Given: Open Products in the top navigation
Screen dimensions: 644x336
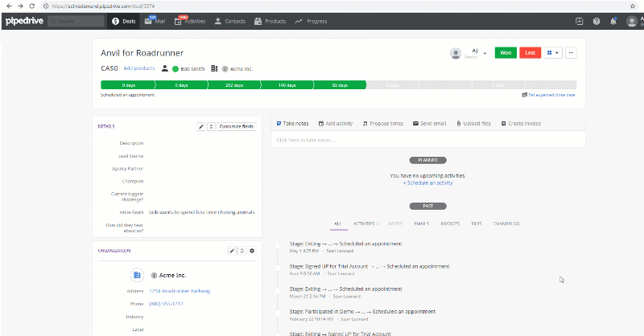Looking at the screenshot, I should 270,22.
